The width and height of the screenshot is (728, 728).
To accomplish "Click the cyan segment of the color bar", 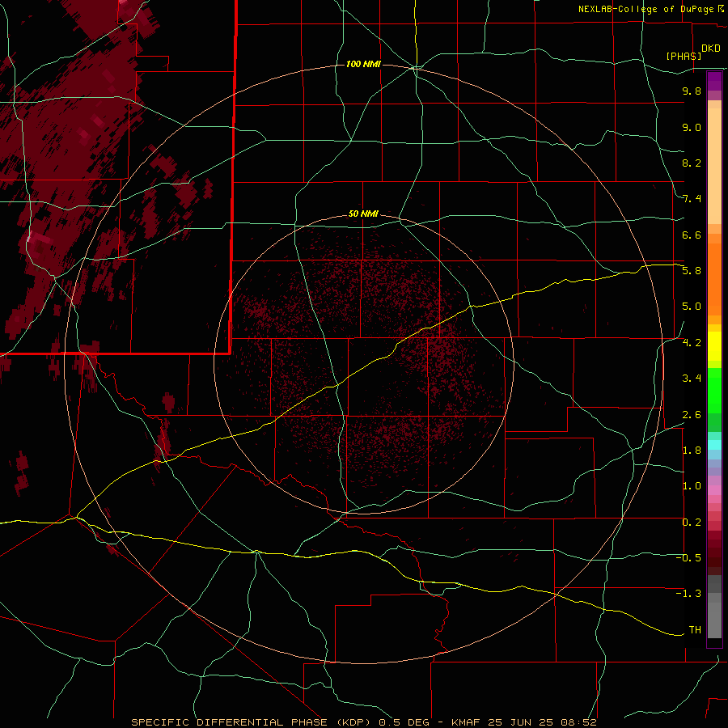I will [714, 445].
